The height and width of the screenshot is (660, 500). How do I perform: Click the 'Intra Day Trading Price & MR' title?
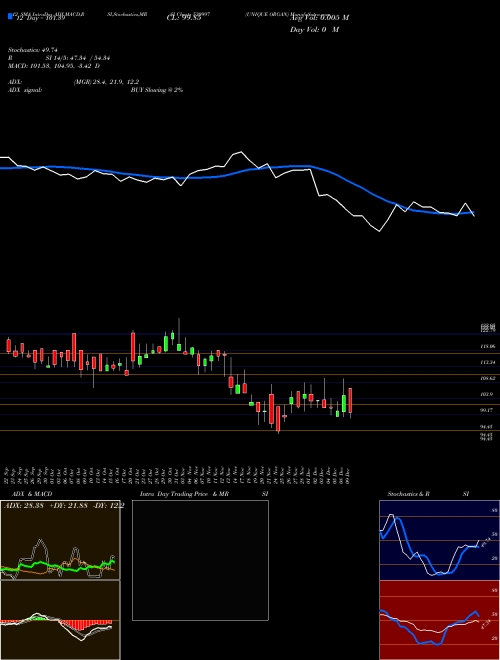(184, 494)
